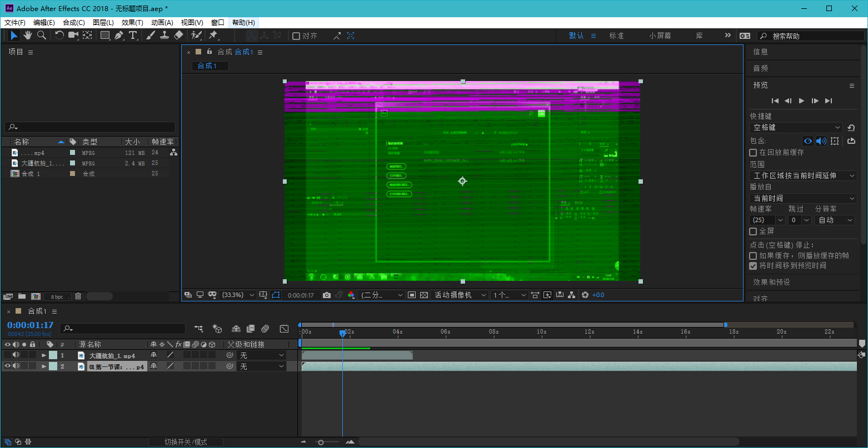Screen dimensions: 868x448
Task: Open the 文件(F) menu
Action: tap(15, 23)
